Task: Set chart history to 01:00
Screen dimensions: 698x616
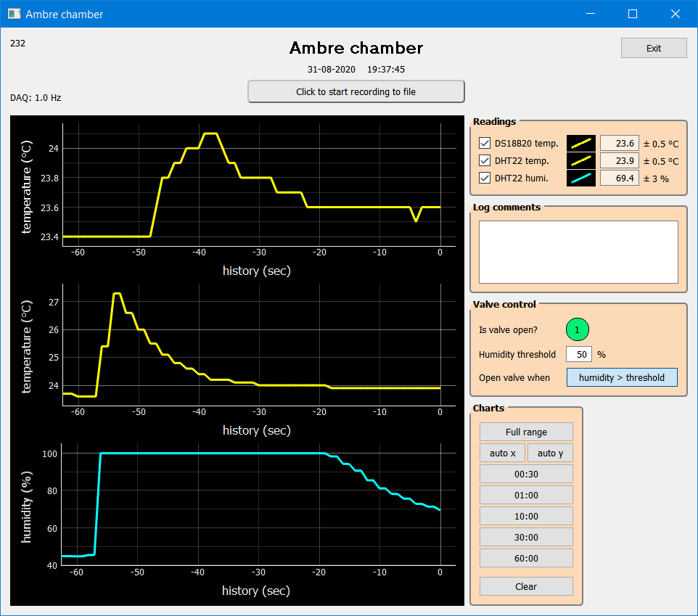Action: [526, 495]
